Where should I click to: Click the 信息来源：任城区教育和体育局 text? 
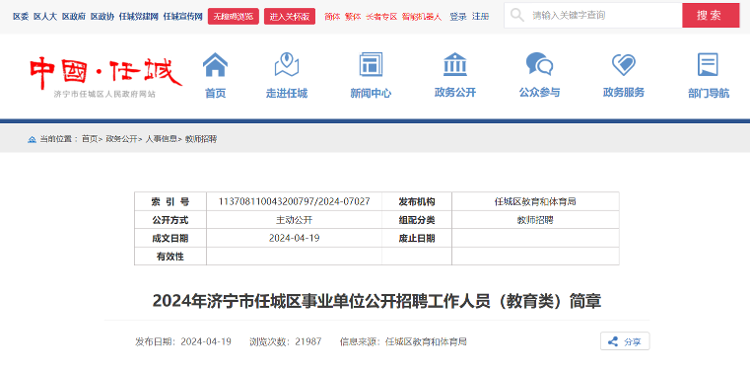click(x=403, y=342)
